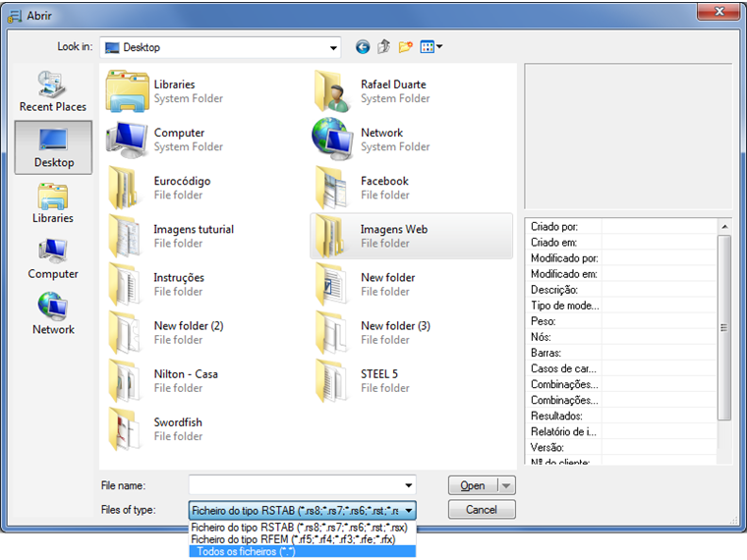Open Network in the places sidebar

coord(53,314)
